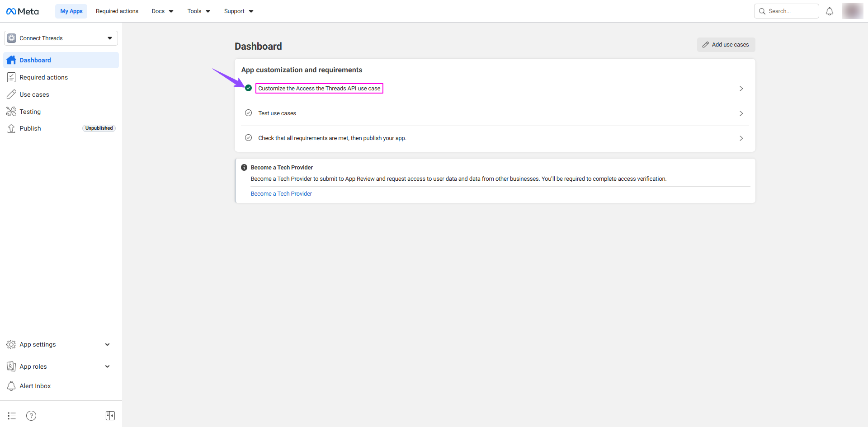Open the Docs menu
This screenshot has height=427, width=868.
pyautogui.click(x=162, y=11)
